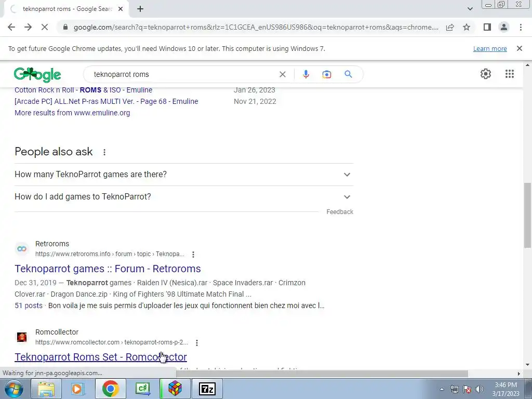The height and width of the screenshot is (399, 532).
Task: Open the Learn more link about updates
Action: (x=490, y=48)
